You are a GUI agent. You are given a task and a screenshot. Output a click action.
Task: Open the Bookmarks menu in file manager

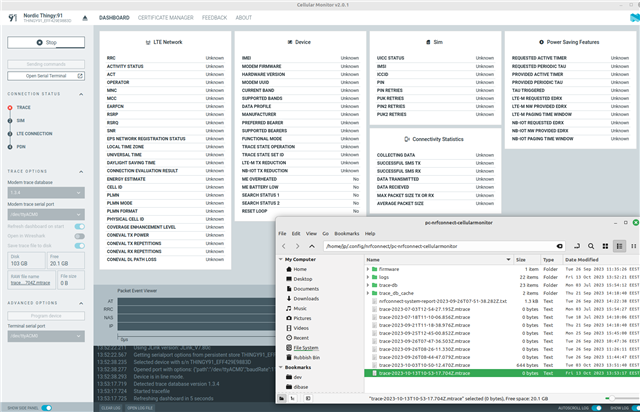pos(347,234)
